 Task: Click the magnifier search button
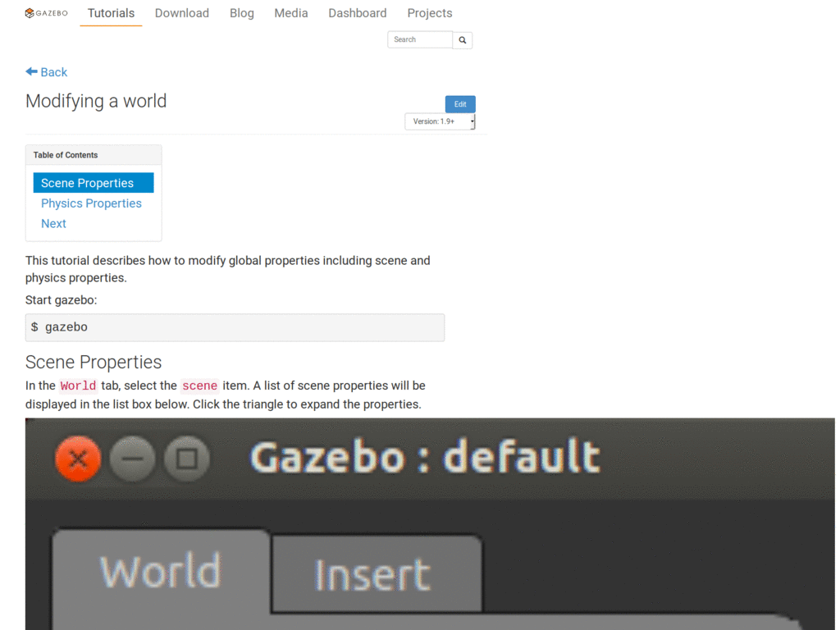[x=463, y=40]
